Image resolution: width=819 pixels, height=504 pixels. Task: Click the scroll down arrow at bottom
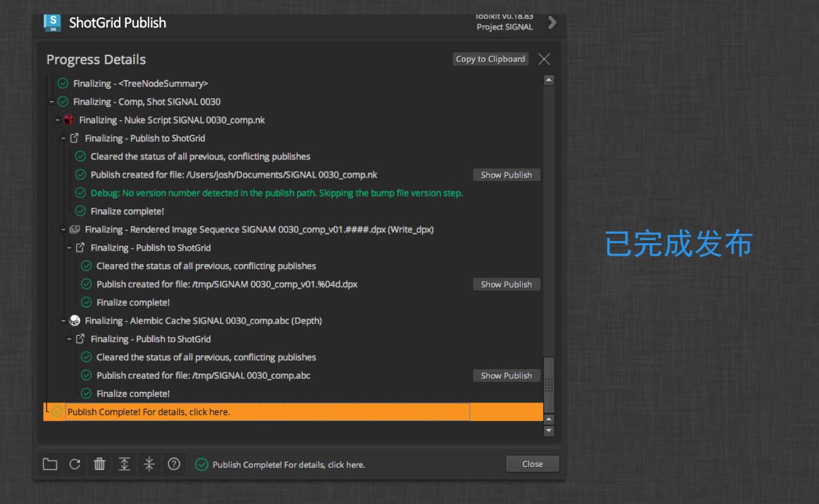click(549, 430)
